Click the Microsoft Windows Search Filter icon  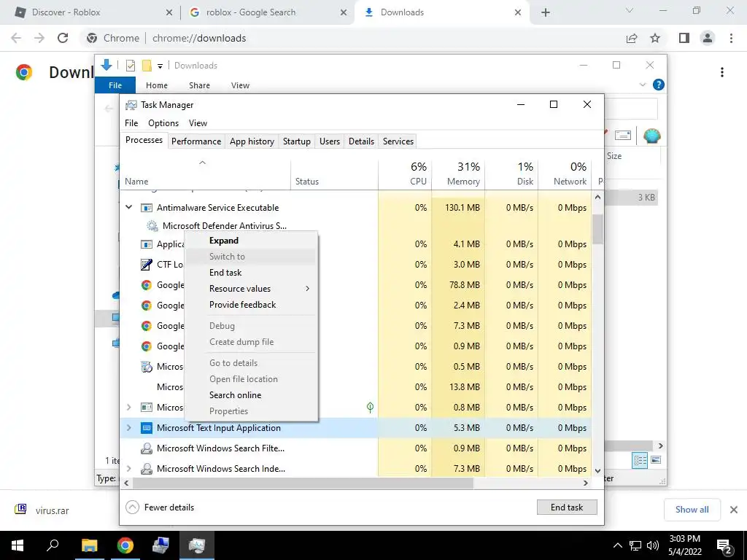(x=147, y=448)
